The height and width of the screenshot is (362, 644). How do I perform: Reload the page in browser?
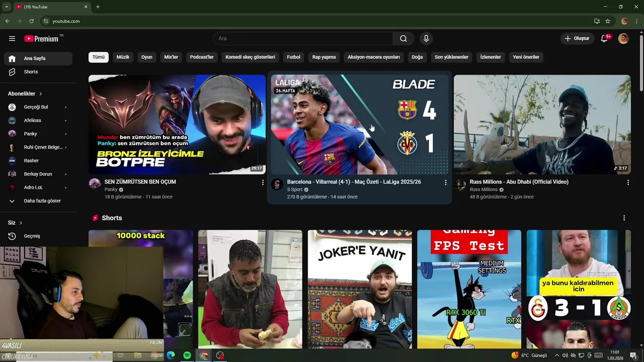click(x=32, y=21)
